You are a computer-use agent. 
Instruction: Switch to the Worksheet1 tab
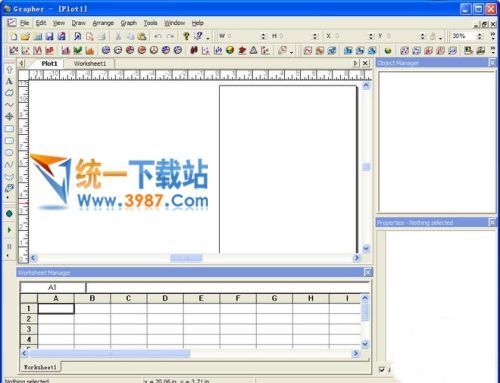click(x=90, y=63)
